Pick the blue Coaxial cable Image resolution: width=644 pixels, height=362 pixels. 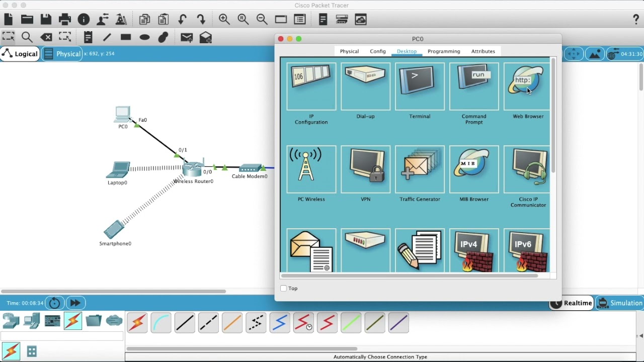click(280, 323)
